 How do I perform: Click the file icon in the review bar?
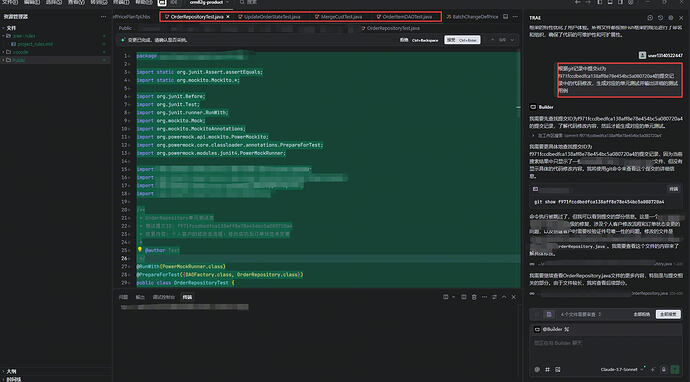549,314
